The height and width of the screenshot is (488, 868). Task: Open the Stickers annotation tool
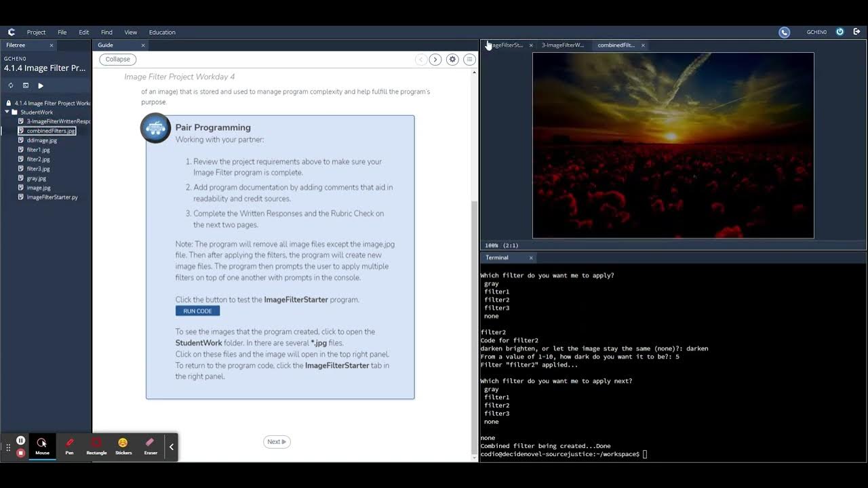(123, 447)
